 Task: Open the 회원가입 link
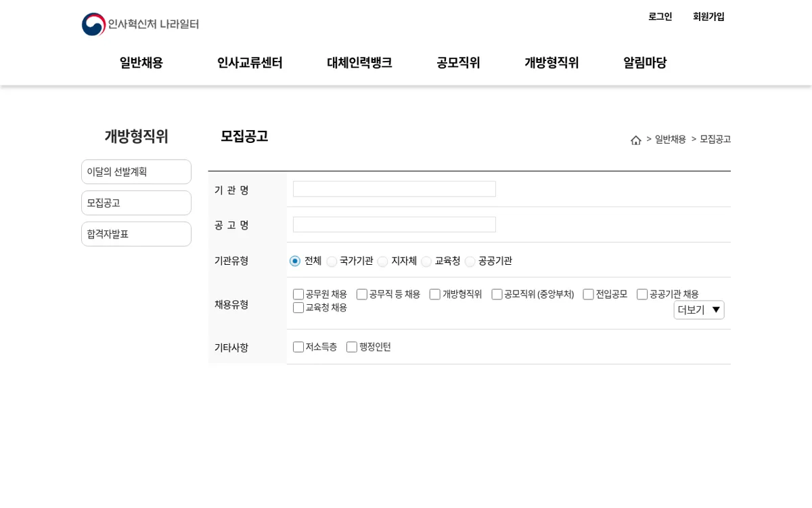tap(708, 17)
